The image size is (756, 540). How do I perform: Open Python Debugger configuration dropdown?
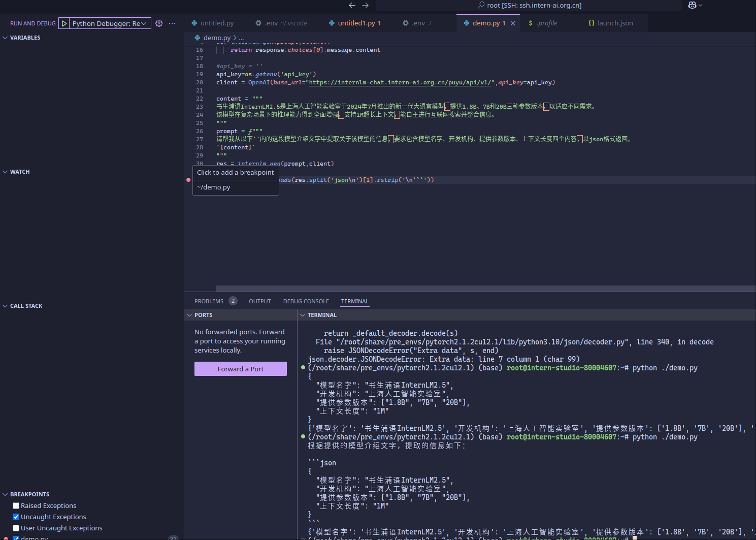click(110, 23)
